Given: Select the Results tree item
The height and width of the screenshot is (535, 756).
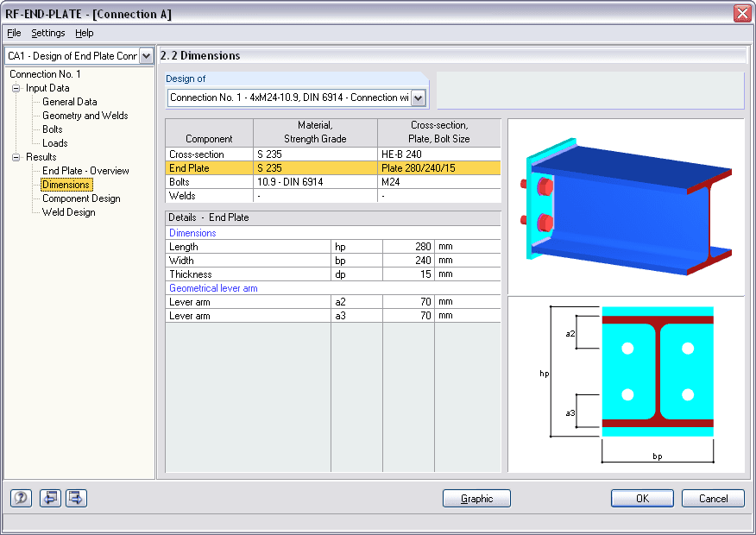Looking at the screenshot, I should click(x=41, y=157).
